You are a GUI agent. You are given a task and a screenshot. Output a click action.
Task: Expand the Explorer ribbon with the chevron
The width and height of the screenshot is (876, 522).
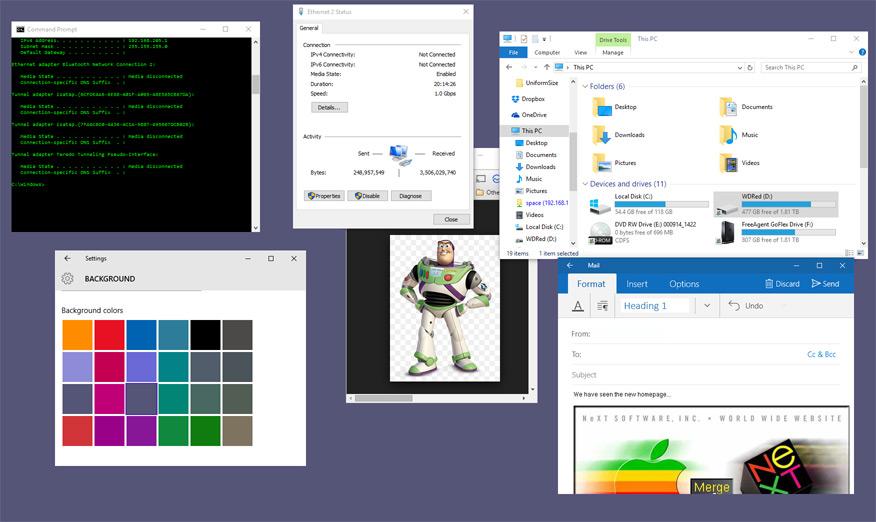coord(851,52)
